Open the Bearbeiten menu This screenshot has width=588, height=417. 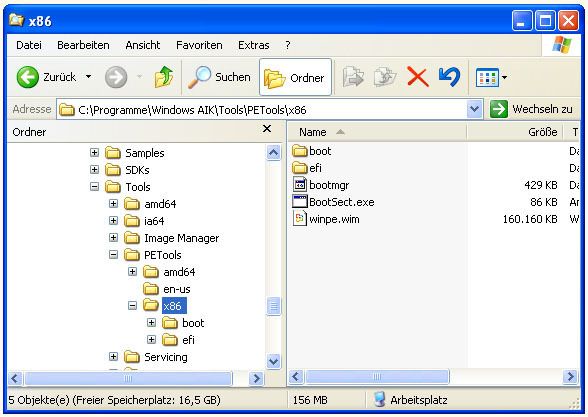(x=83, y=45)
